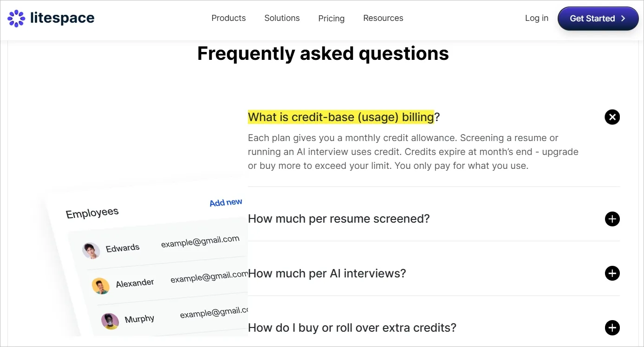Collapse the credit-base billing answer via X icon
This screenshot has height=347, width=644.
pyautogui.click(x=612, y=117)
